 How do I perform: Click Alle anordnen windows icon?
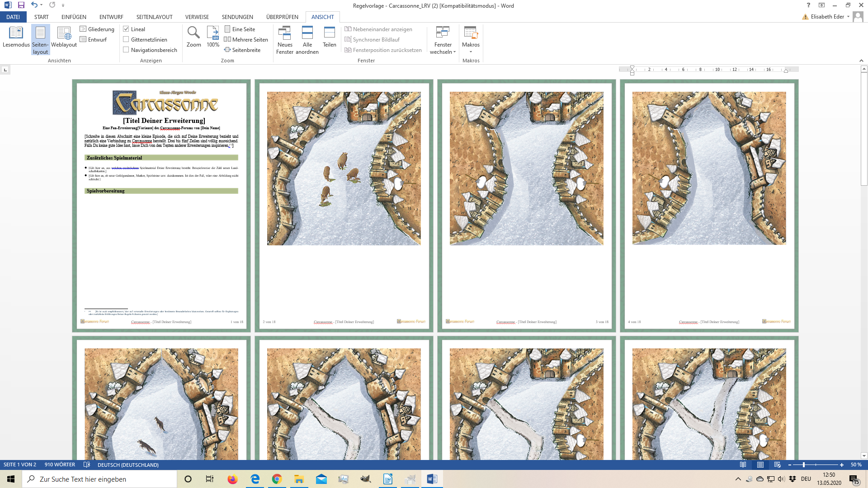307,40
